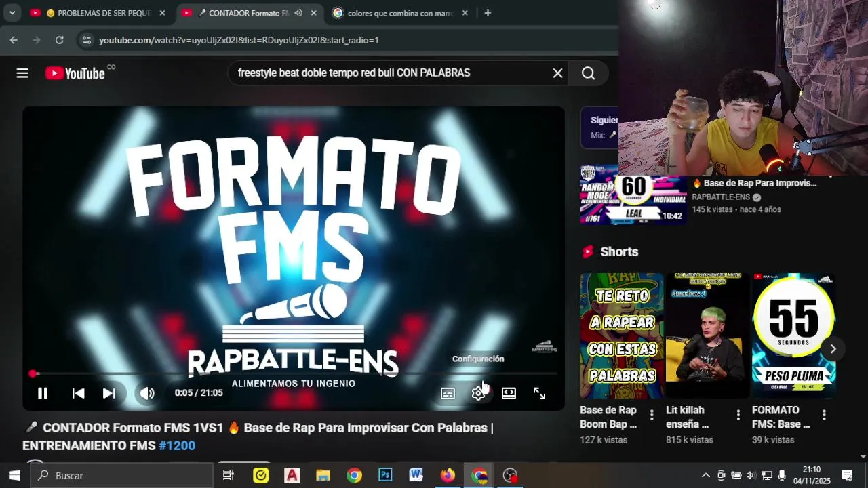Launch Photoshop from the taskbar
The width and height of the screenshot is (868, 488).
pyautogui.click(x=385, y=475)
